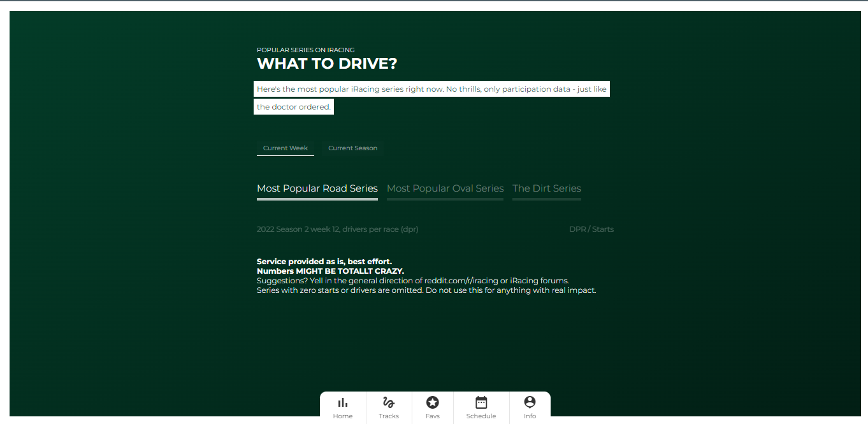Screen dimensions: 868x424
Task: Click the WHAT TO DRIVE? heading
Action: pyautogui.click(x=327, y=64)
